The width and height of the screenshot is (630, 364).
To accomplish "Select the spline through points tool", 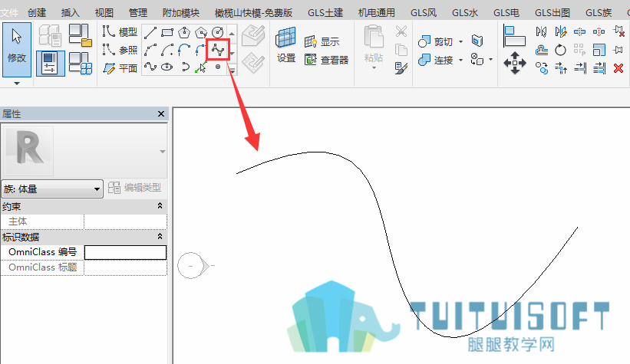I will 218,50.
